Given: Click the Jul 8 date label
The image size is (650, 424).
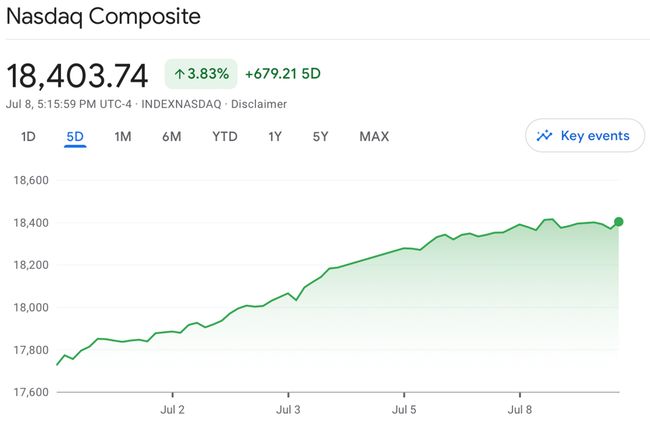Looking at the screenshot, I should (x=520, y=409).
